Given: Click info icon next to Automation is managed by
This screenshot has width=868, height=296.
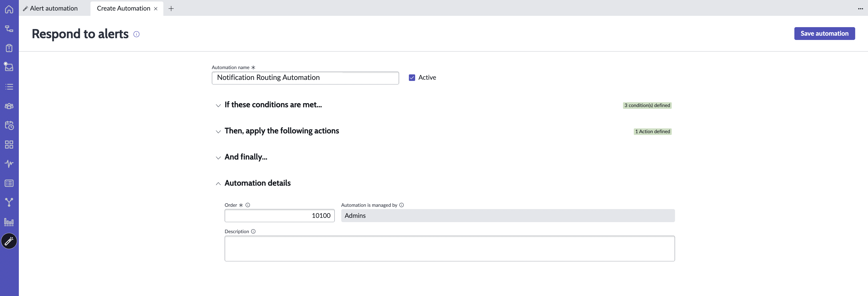Looking at the screenshot, I should tap(402, 205).
